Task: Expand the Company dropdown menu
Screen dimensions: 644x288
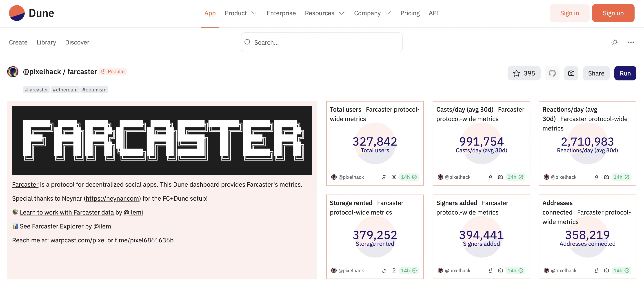Action: [372, 13]
